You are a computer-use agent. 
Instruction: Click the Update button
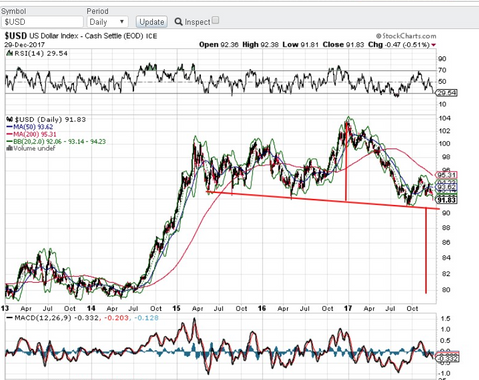point(152,22)
